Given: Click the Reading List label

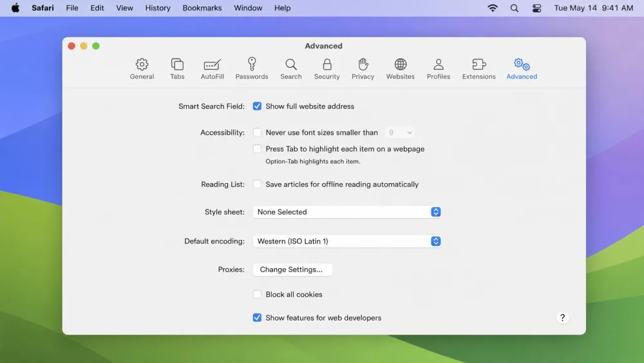Looking at the screenshot, I should click(x=223, y=184).
